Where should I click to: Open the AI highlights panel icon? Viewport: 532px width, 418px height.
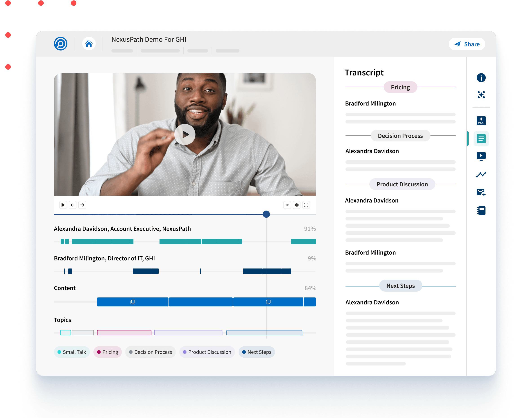point(481,120)
